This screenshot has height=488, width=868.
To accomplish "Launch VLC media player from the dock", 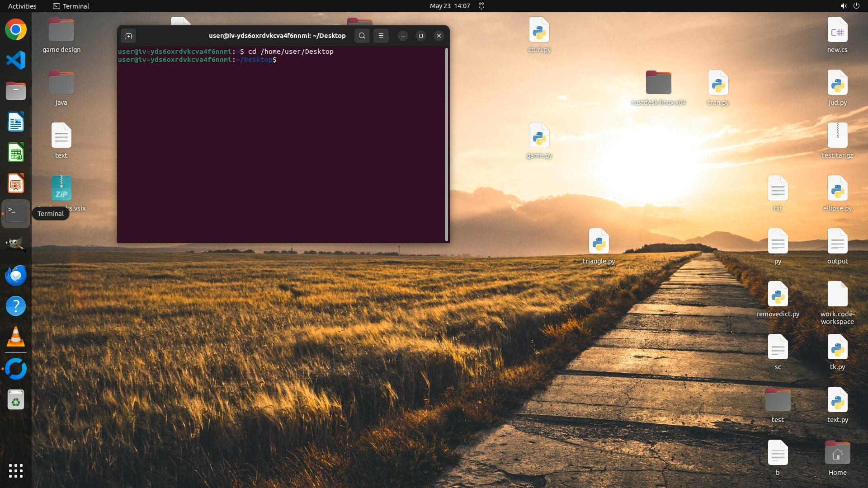I will 16,337.
